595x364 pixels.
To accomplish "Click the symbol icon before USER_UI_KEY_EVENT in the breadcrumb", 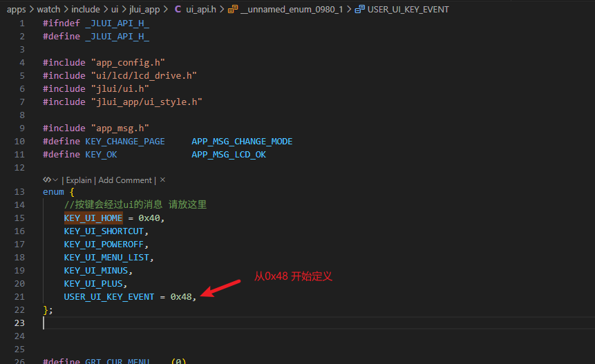I will 360,9.
